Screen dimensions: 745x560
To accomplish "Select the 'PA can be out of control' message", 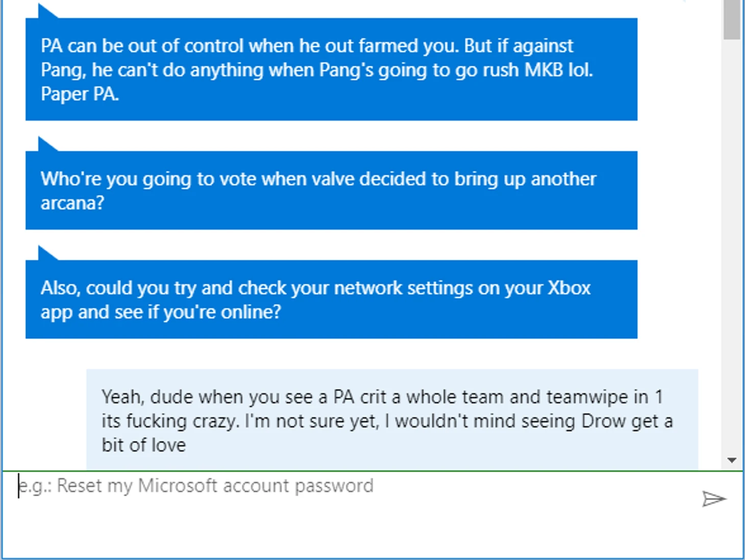I will click(x=331, y=69).
